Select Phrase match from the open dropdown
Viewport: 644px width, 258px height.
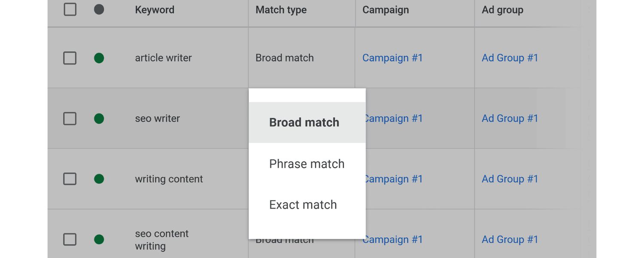click(307, 164)
